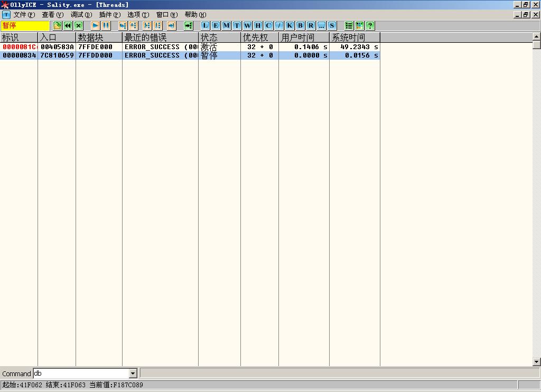Viewport: 541px width, 392px height.
Task: Sort by 入口 (Entry) column header
Action: 57,38
